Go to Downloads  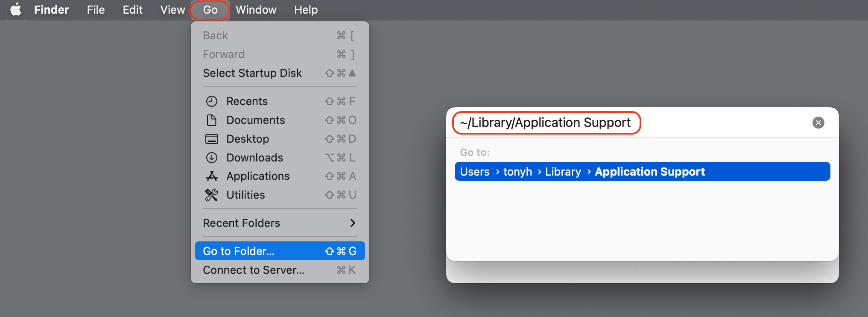point(280,158)
